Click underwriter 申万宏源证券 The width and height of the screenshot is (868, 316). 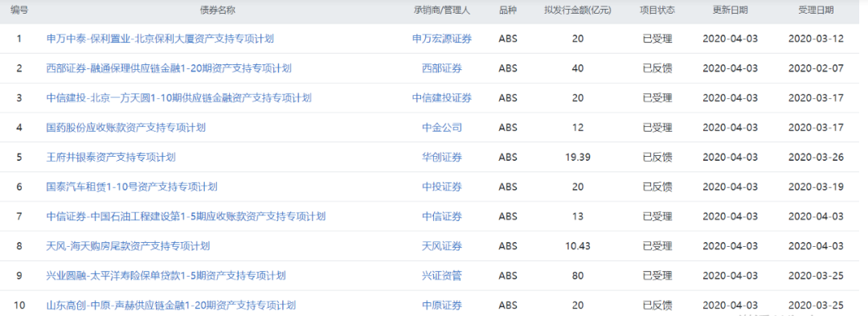[x=442, y=39]
